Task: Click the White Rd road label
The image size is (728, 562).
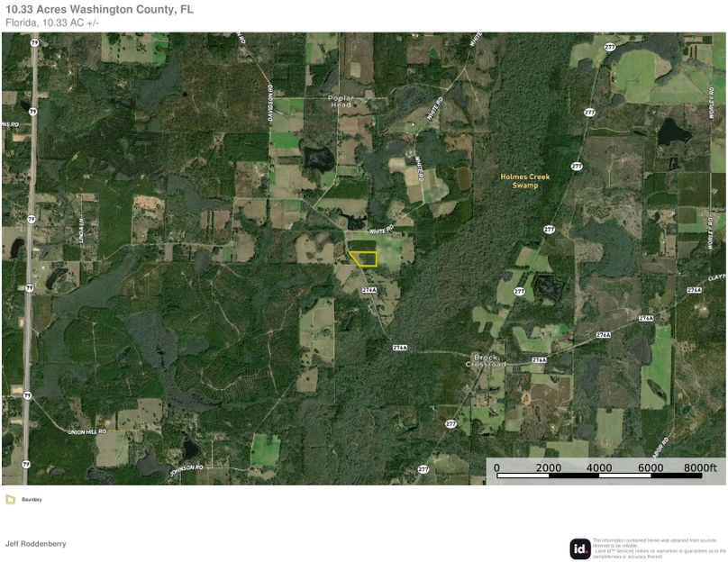Action: (378, 230)
